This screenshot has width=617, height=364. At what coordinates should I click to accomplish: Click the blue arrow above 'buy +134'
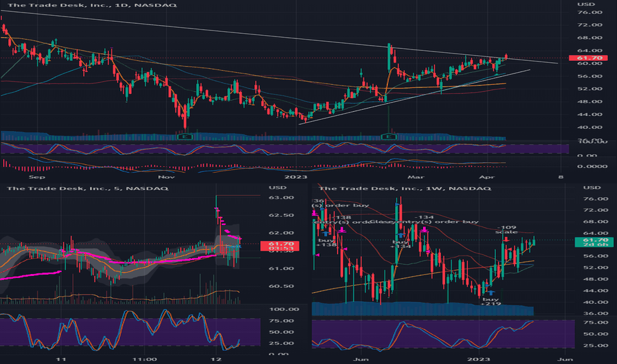[401, 235]
